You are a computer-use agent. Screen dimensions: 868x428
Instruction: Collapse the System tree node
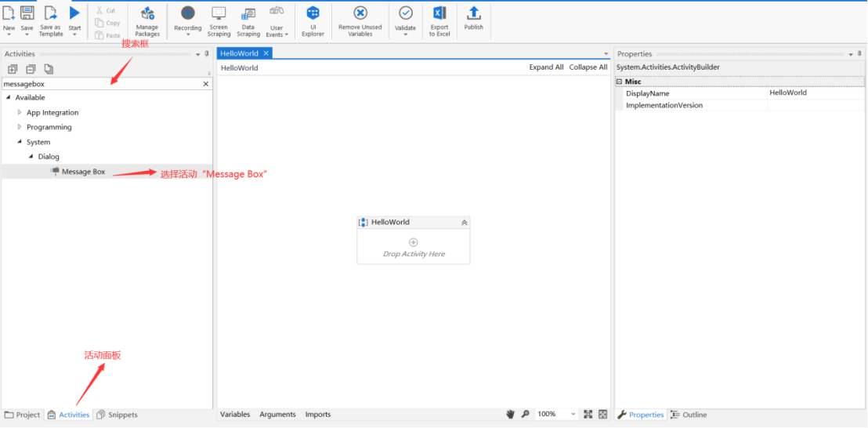(x=20, y=142)
